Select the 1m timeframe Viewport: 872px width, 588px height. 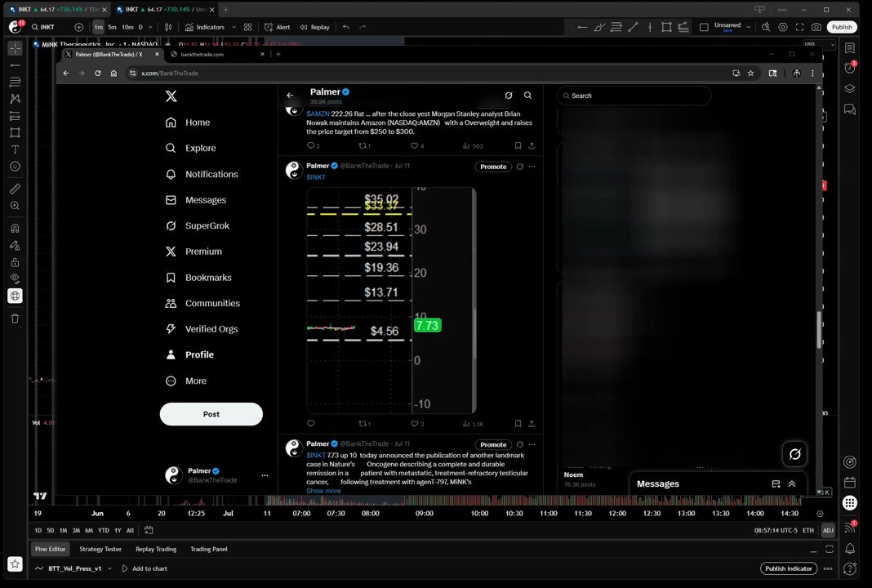[99, 27]
